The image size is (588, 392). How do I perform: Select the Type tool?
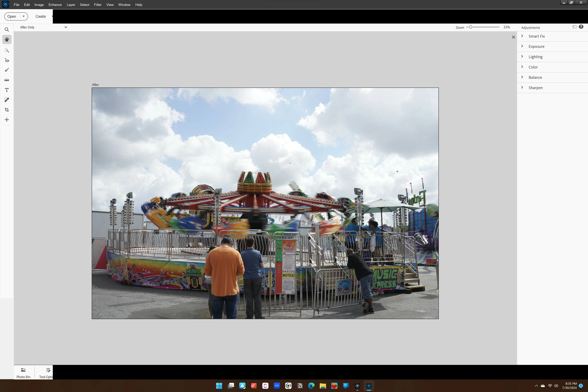point(7,90)
